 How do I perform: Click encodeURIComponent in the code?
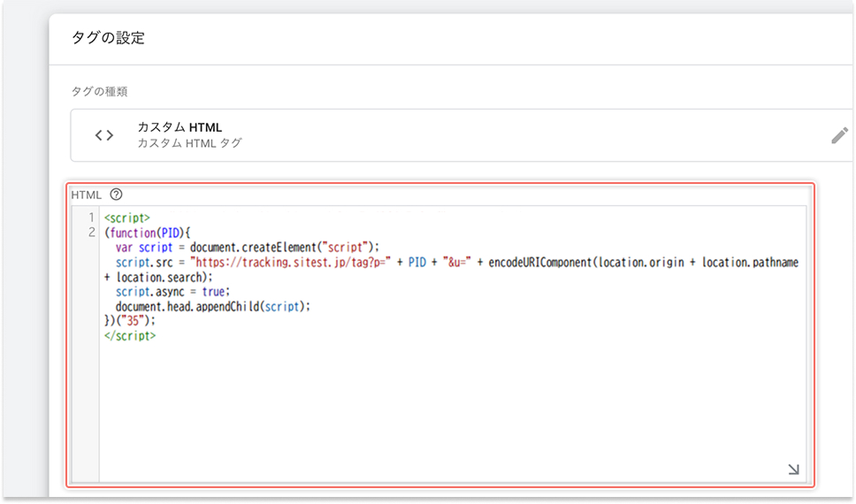coord(540,262)
